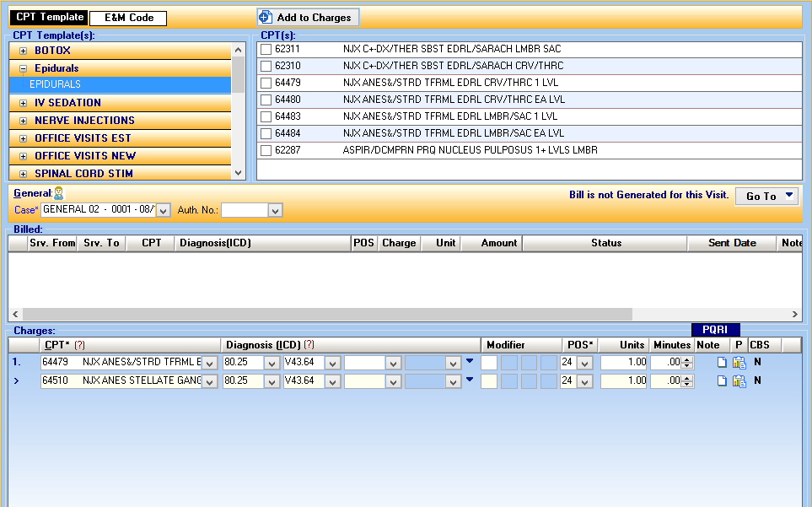The height and width of the screenshot is (507, 812).
Task: Expand the NERVE INJECTIONS group
Action: [x=23, y=121]
